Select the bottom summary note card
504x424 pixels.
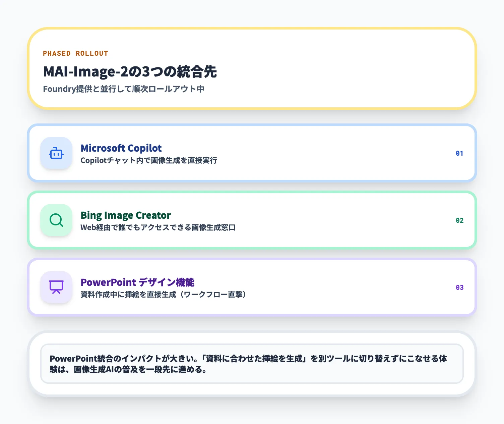pyautogui.click(x=251, y=364)
